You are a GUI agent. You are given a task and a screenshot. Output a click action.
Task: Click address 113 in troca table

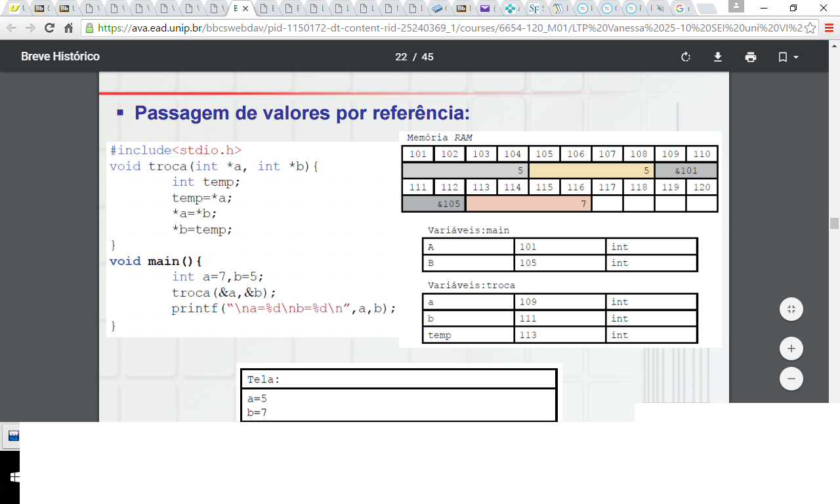560,335
